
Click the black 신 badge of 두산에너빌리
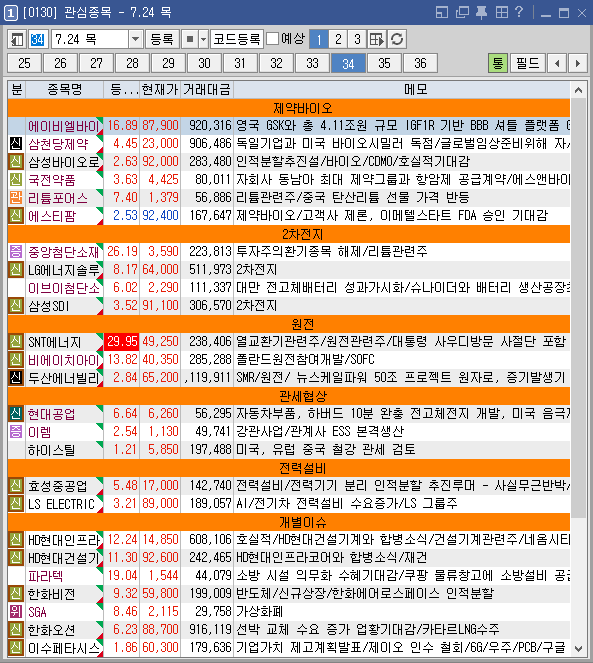click(x=16, y=377)
